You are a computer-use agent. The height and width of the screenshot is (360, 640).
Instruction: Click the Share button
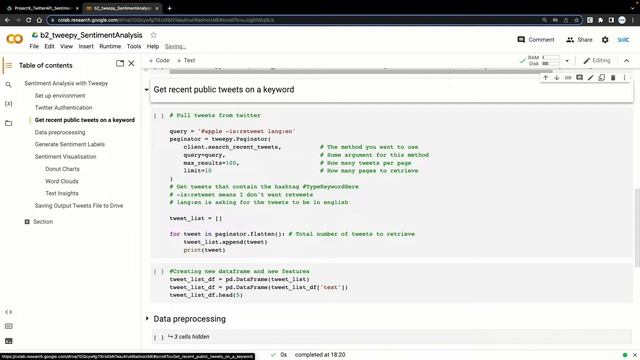(x=579, y=40)
